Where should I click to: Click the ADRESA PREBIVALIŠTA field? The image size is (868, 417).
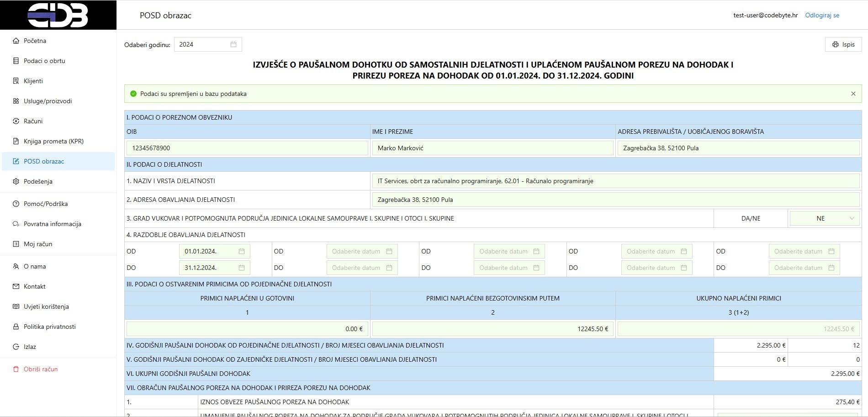(x=738, y=148)
